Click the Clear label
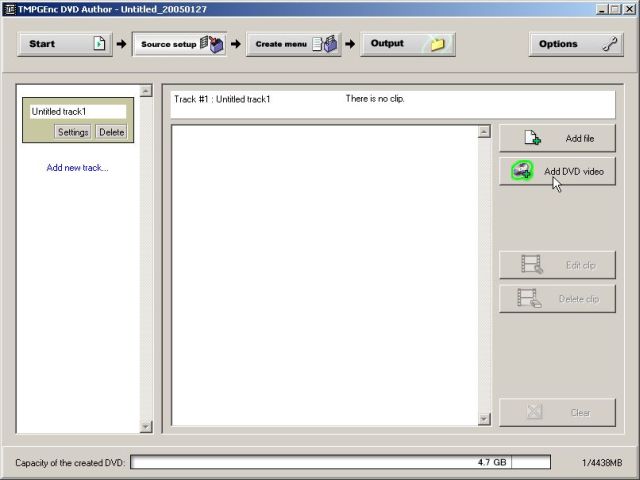 (x=580, y=413)
